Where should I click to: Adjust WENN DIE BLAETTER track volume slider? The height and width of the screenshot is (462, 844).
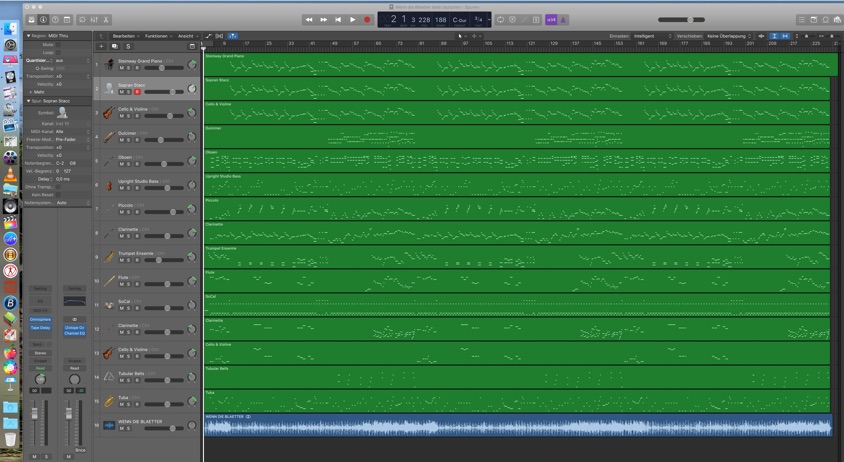click(x=164, y=428)
